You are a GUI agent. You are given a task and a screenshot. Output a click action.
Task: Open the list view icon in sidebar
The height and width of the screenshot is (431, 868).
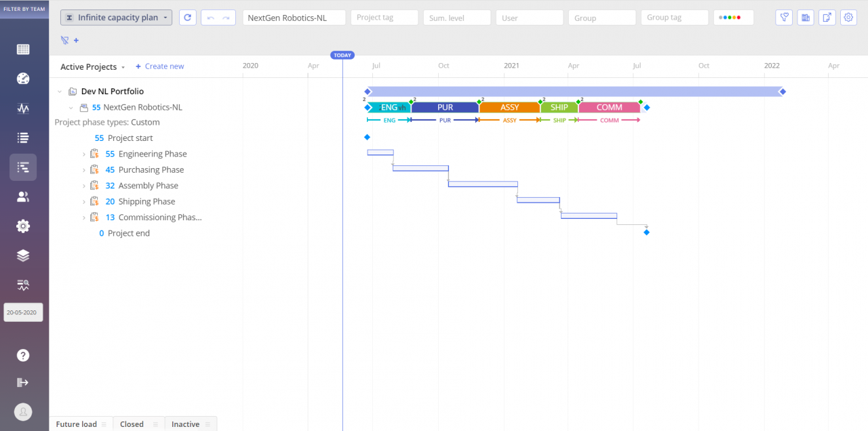[x=23, y=138]
